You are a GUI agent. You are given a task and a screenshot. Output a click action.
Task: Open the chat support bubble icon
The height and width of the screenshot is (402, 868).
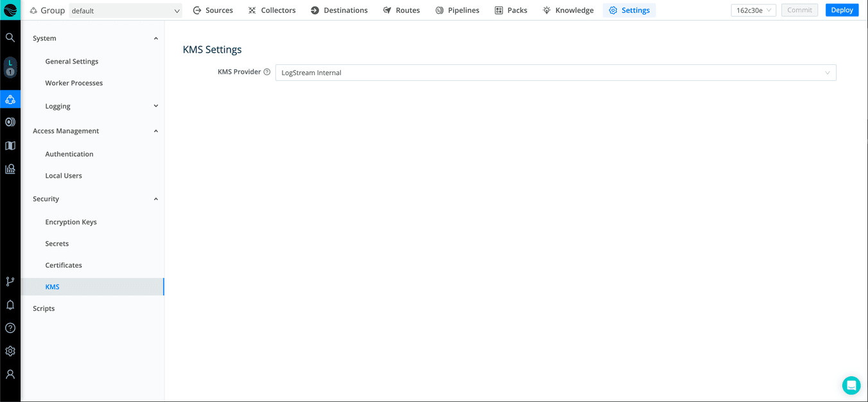point(851,385)
